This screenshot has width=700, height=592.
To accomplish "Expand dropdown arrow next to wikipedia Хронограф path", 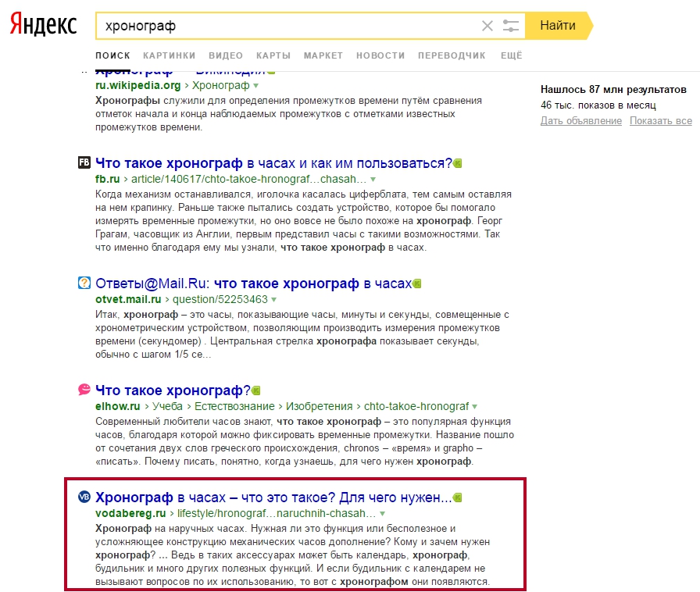I will (255, 86).
